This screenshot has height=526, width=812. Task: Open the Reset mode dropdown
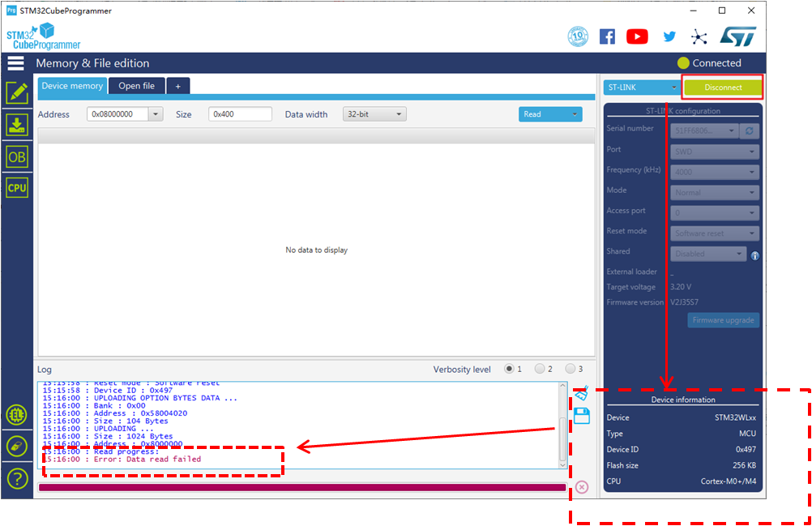715,233
